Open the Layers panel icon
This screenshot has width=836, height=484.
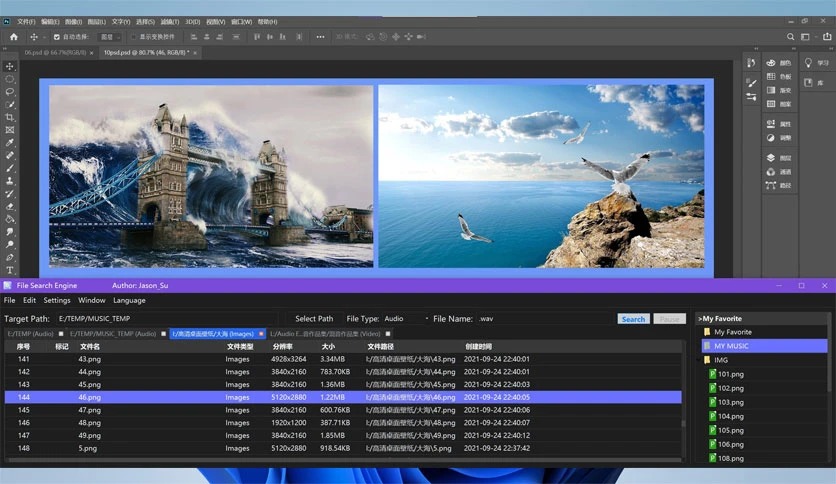click(770, 158)
